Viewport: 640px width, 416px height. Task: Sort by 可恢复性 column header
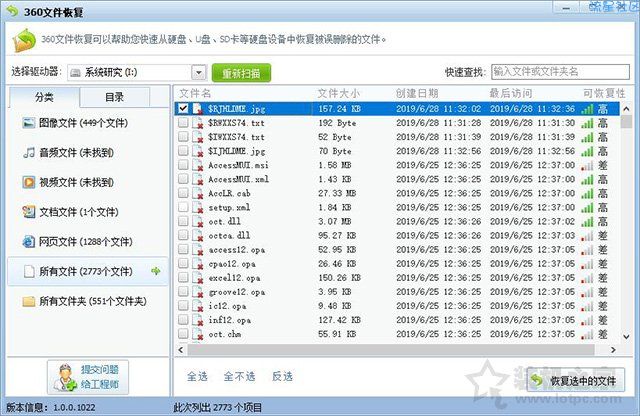coord(604,93)
